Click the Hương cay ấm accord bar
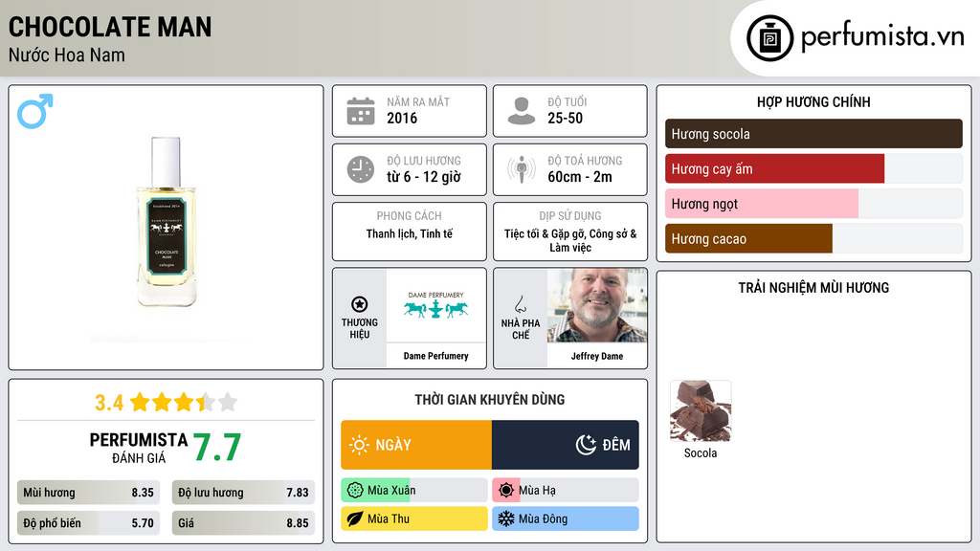Image resolution: width=980 pixels, height=551 pixels. 813,168
